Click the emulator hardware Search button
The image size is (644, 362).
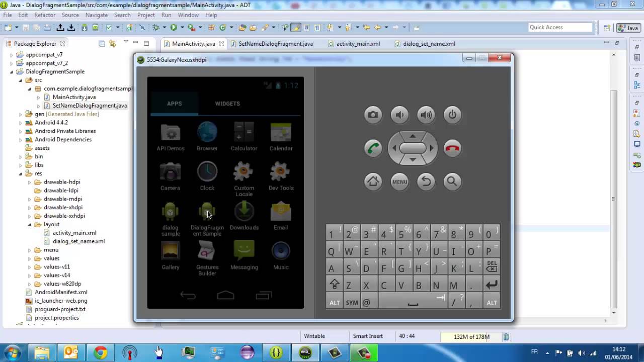[x=452, y=182]
